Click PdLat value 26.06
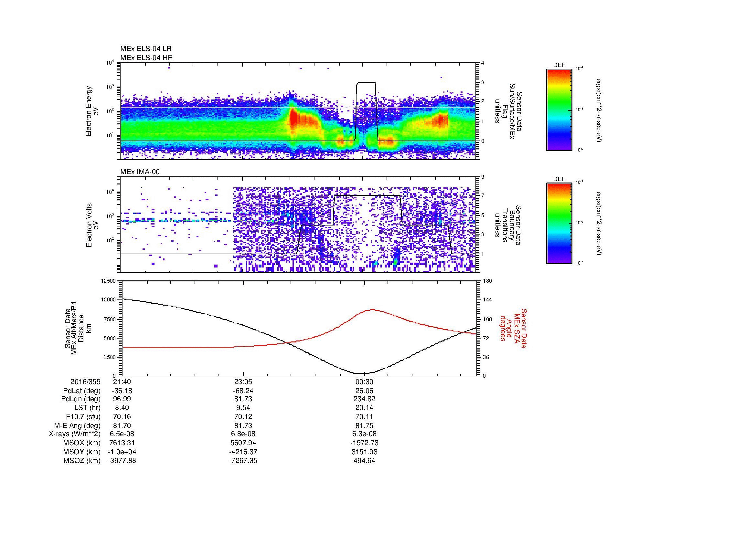This screenshot has width=756, height=534. (x=364, y=391)
